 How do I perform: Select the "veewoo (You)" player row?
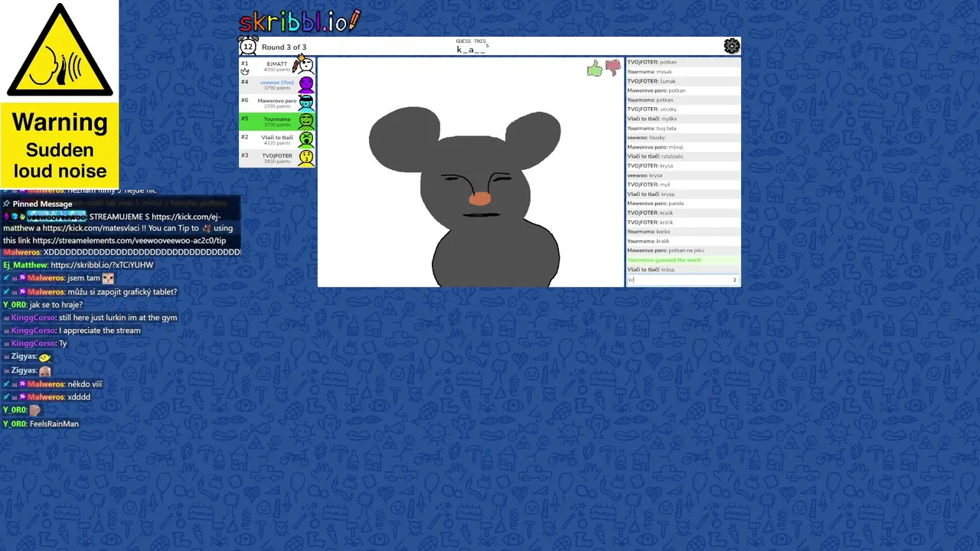pos(277,85)
